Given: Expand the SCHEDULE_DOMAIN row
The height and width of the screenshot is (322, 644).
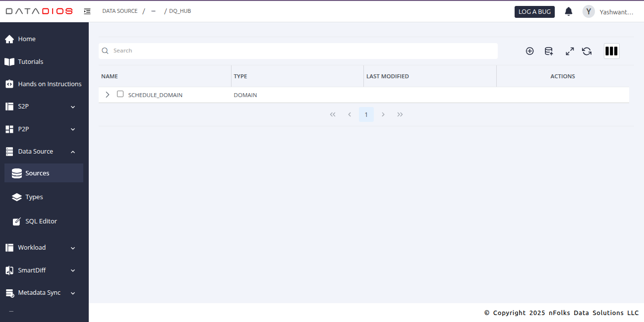Looking at the screenshot, I should point(108,95).
